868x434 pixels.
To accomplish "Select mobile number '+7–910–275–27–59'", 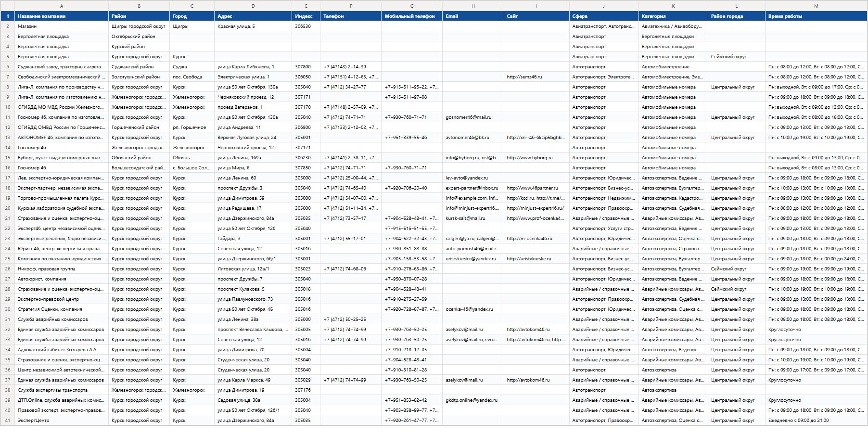I will coord(412,299).
